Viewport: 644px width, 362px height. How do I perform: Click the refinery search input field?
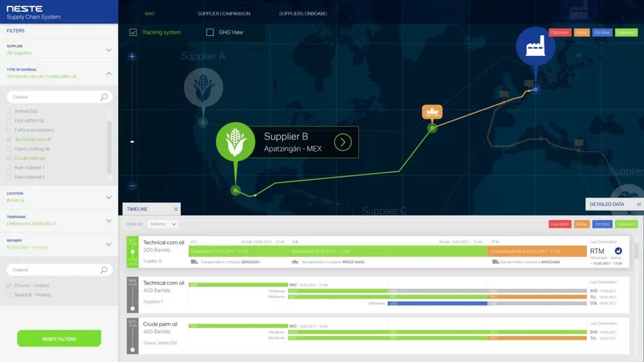pyautogui.click(x=60, y=270)
